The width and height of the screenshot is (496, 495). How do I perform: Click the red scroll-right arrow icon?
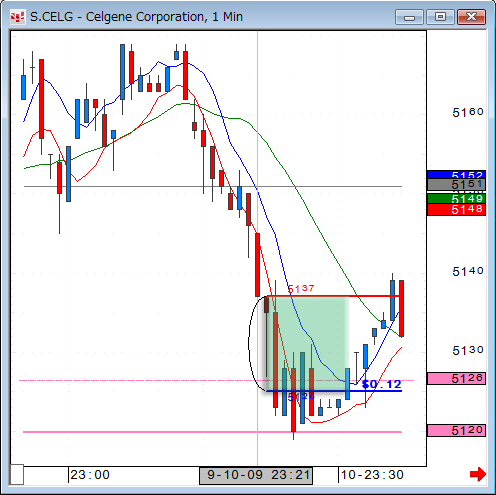pyautogui.click(x=478, y=474)
